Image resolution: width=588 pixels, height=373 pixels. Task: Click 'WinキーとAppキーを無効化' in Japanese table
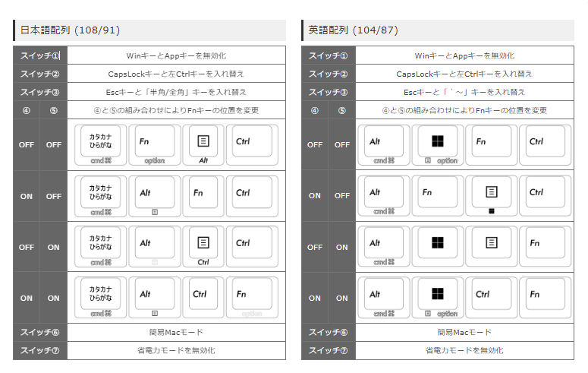(176, 55)
